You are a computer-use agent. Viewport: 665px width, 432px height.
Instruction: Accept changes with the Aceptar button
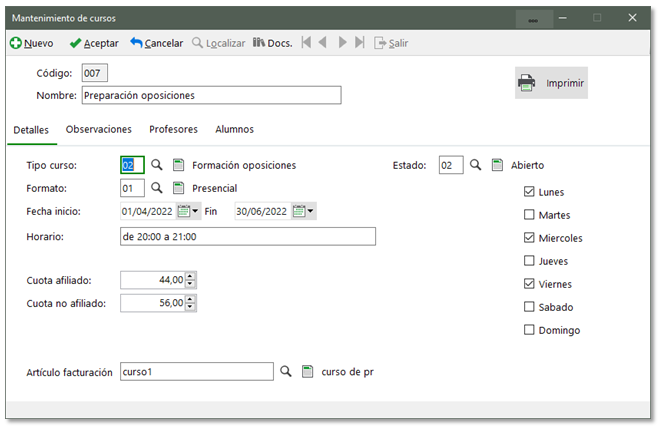(94, 43)
